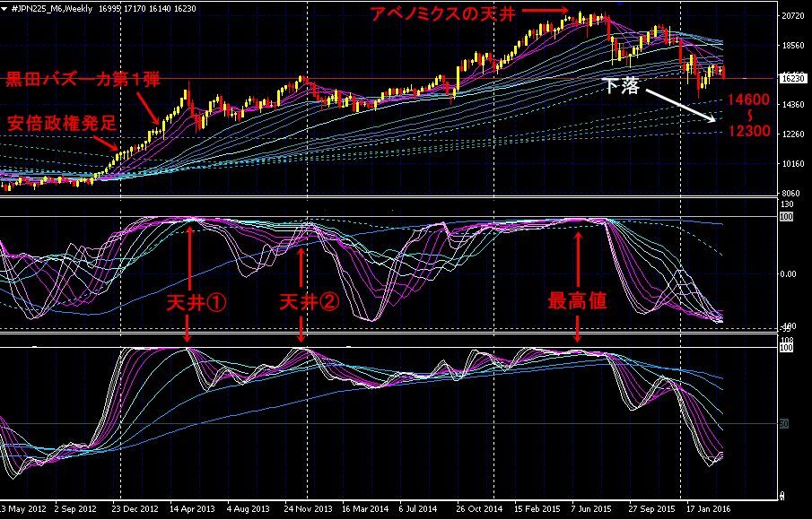Click the 7 Jun 2015 date label

592,508
